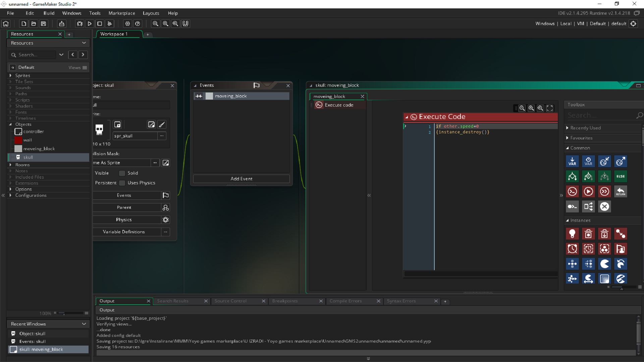Start debugging using the Debug icon
This screenshot has height=362, width=644.
click(79, 23)
